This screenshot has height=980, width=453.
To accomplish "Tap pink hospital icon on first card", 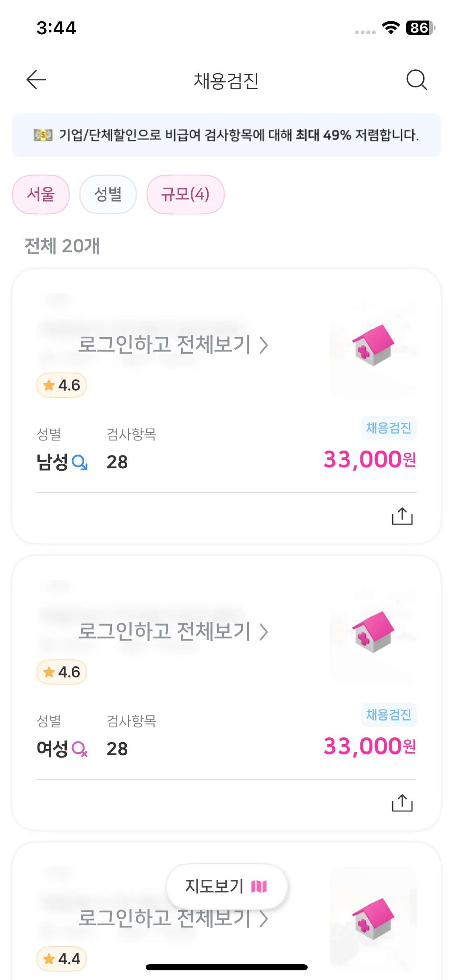I will coord(373,345).
